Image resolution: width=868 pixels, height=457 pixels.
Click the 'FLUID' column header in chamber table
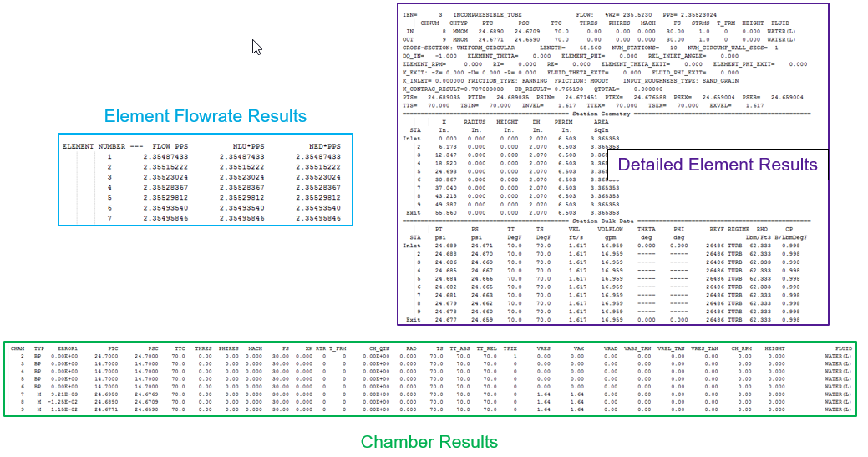pyautogui.click(x=840, y=348)
